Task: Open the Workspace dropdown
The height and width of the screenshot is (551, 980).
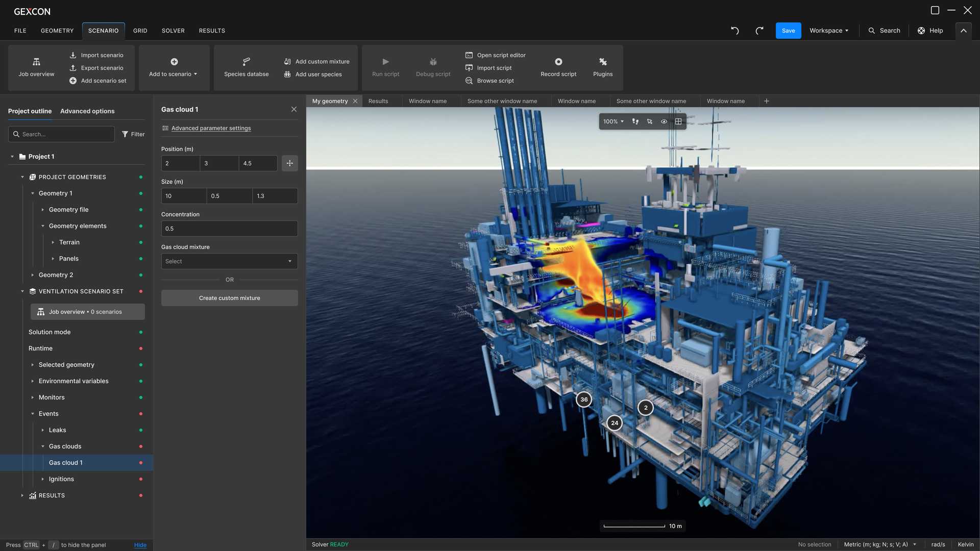Action: tap(828, 31)
